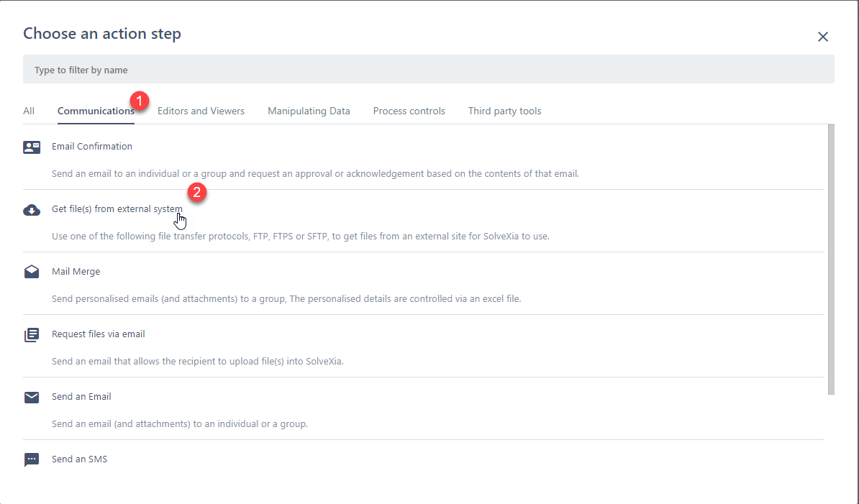Close the Choose an action step dialog
859x504 pixels.
tap(823, 37)
